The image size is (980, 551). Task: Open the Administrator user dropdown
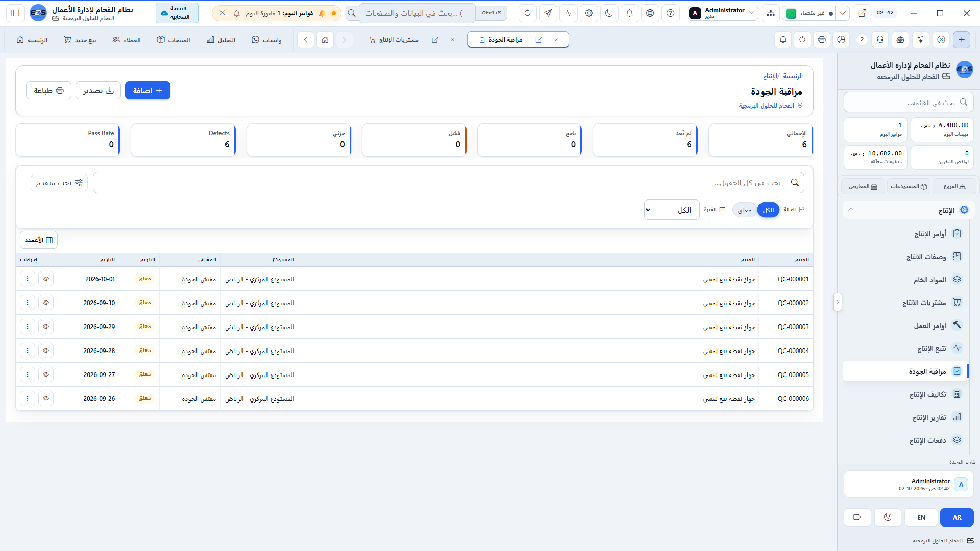pos(722,13)
